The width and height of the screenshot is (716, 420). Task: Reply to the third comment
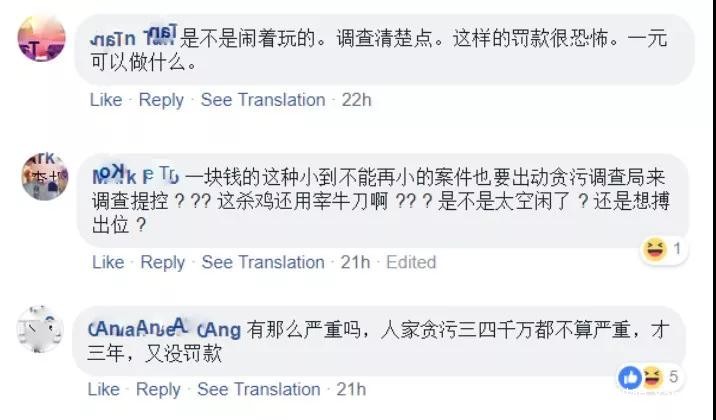[x=158, y=389]
